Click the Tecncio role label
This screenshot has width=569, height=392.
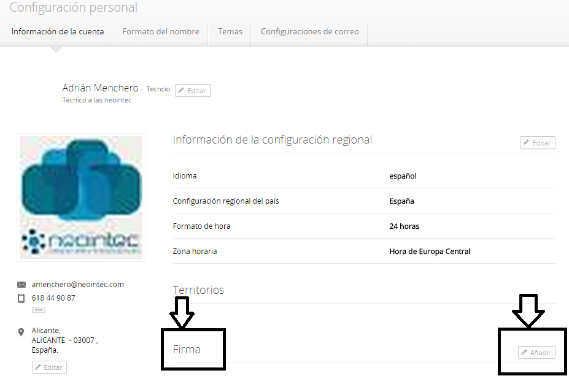point(158,89)
